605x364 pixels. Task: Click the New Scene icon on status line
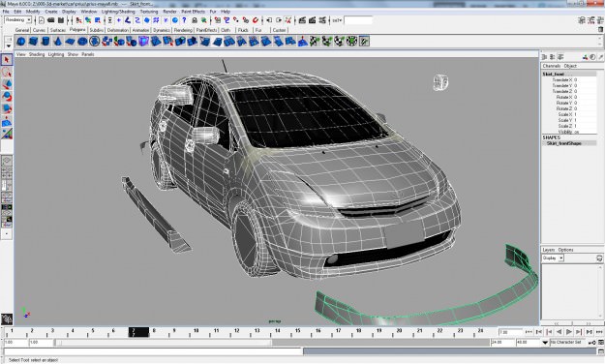tap(42, 20)
